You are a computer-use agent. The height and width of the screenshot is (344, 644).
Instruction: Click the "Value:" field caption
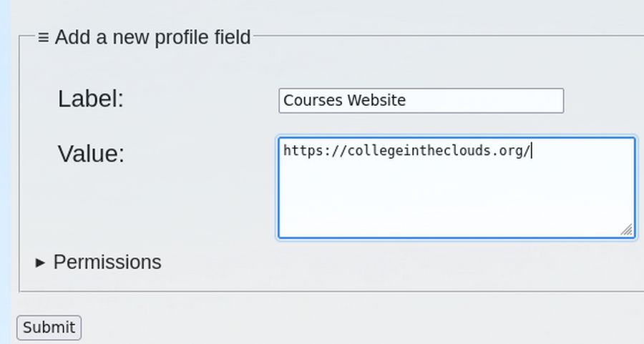(x=91, y=153)
